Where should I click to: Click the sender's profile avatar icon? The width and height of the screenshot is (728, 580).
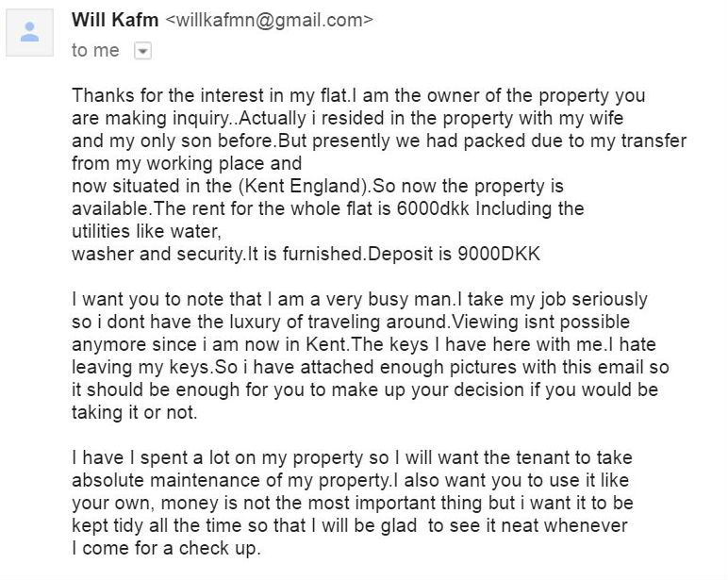[30, 32]
